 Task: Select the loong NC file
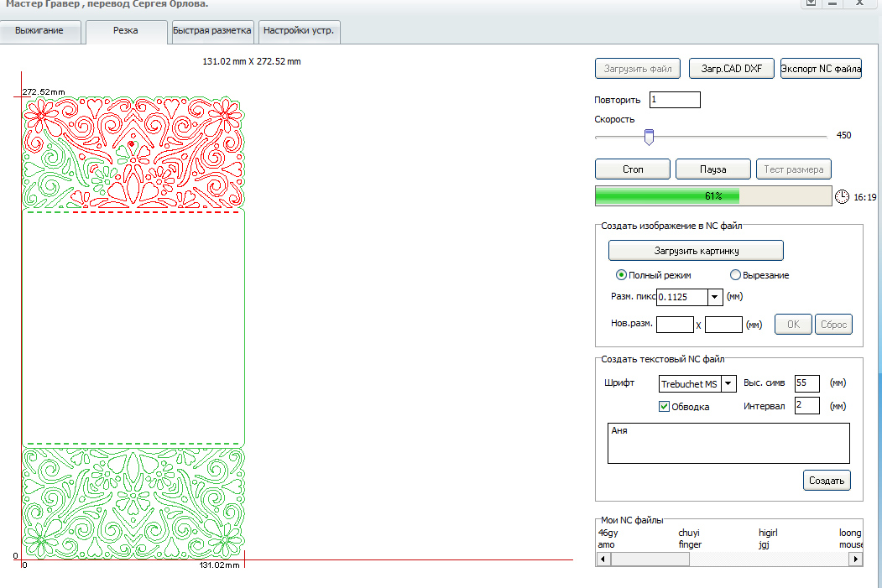point(850,533)
